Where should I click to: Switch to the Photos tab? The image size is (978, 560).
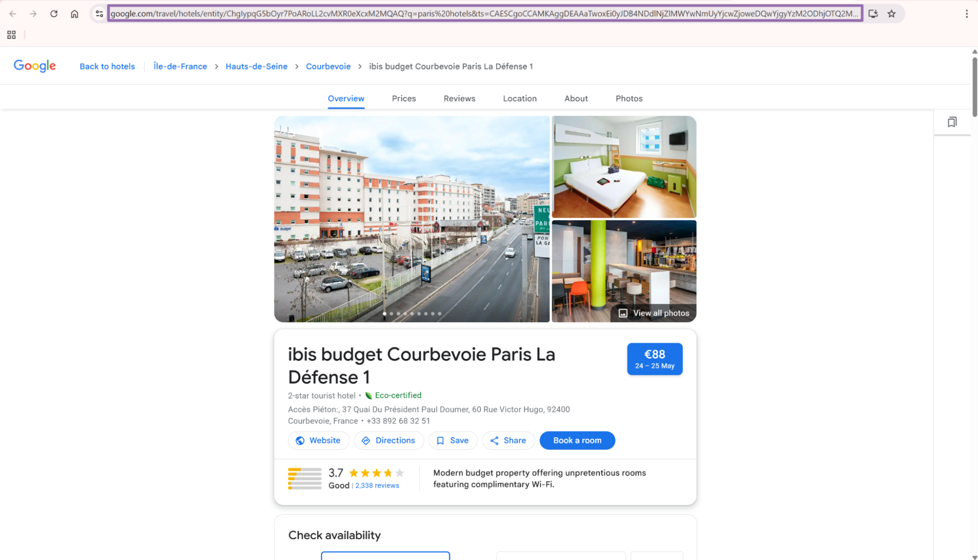[629, 98]
